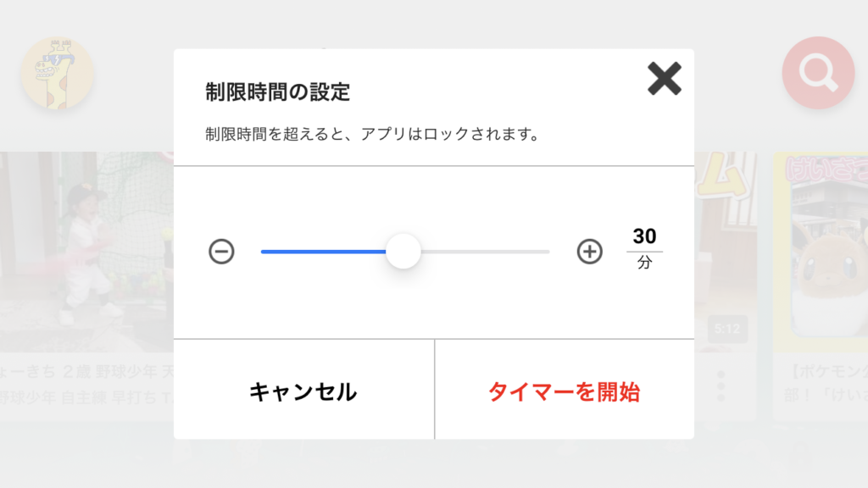
Task: Open the three-dot video options menu
Action: (721, 386)
